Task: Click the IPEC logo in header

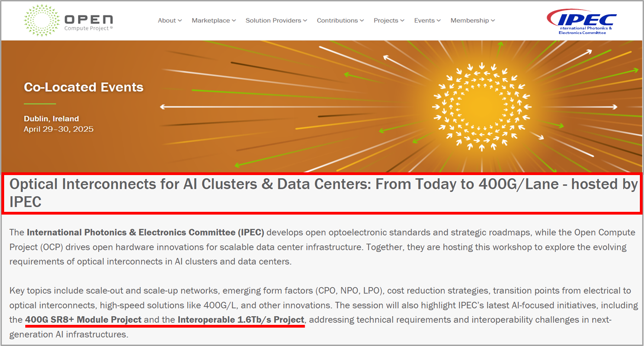Action: (582, 22)
